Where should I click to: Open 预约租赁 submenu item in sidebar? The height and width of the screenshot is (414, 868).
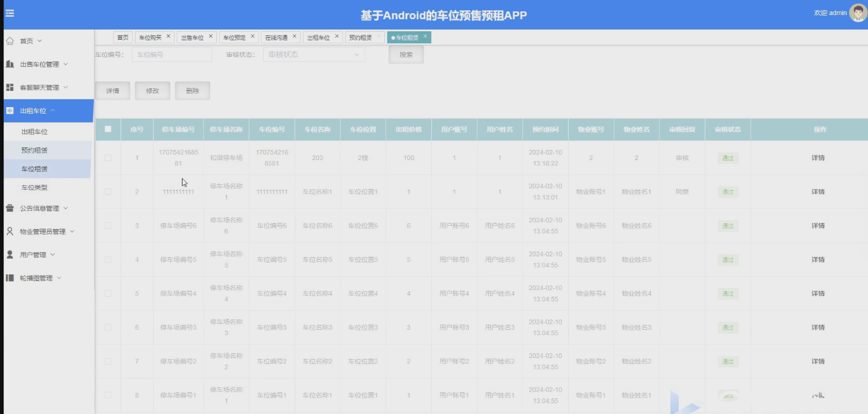click(34, 150)
